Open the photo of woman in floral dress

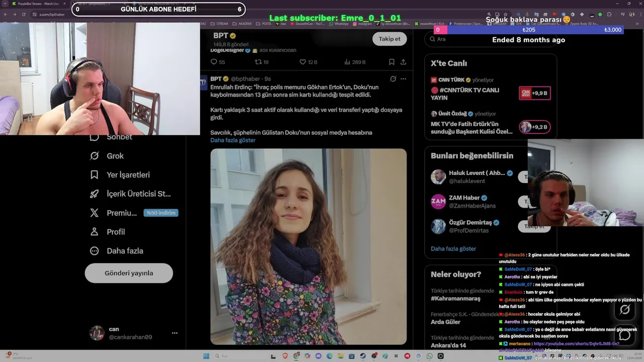[308, 246]
